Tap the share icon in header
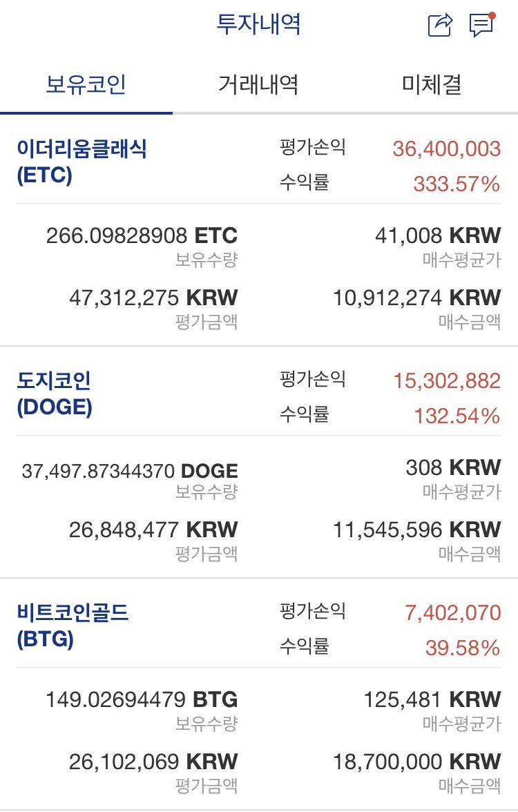 [440, 26]
